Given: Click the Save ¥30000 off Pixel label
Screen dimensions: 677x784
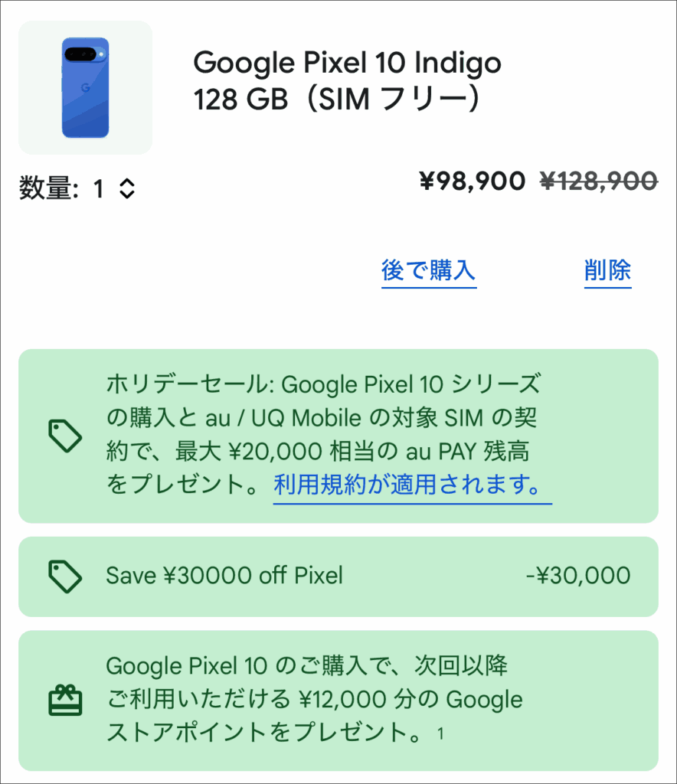Looking at the screenshot, I should coord(224,576).
